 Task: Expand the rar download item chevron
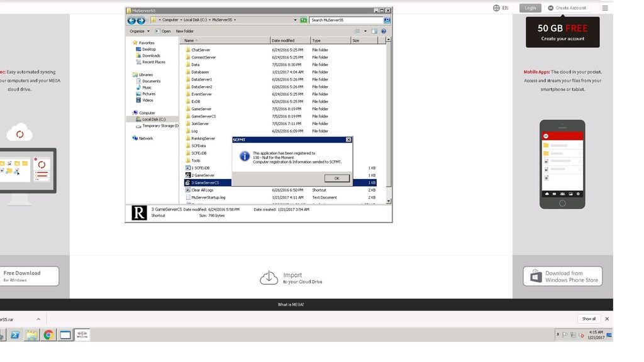tap(38, 319)
